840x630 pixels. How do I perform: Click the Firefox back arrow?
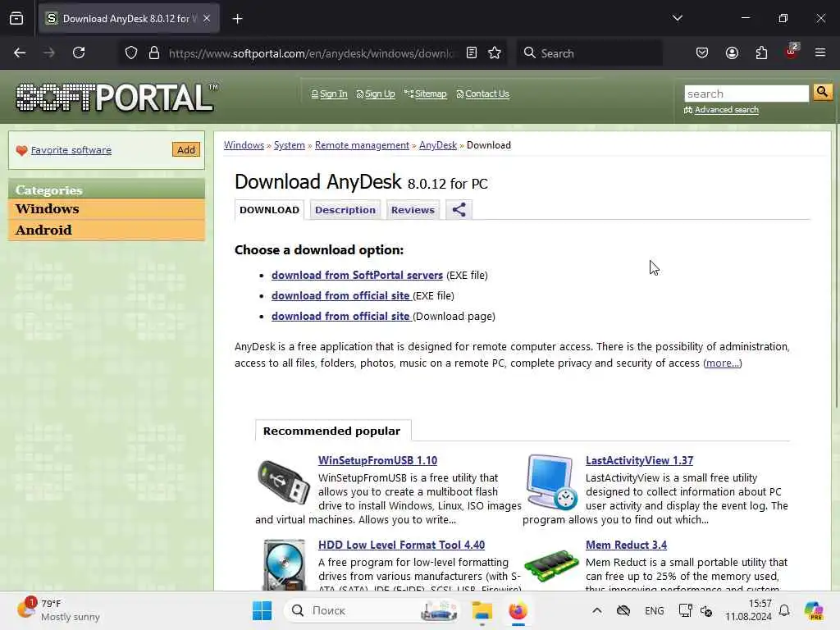(x=20, y=52)
